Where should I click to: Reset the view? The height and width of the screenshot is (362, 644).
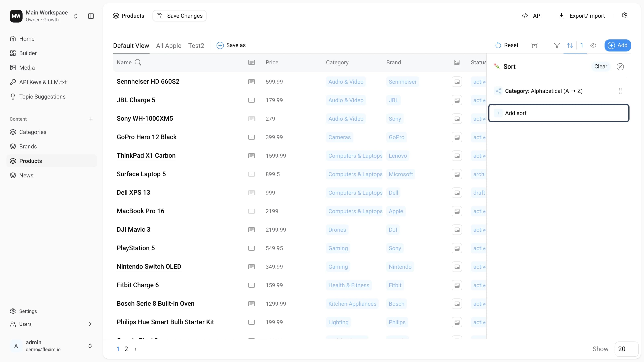507,45
